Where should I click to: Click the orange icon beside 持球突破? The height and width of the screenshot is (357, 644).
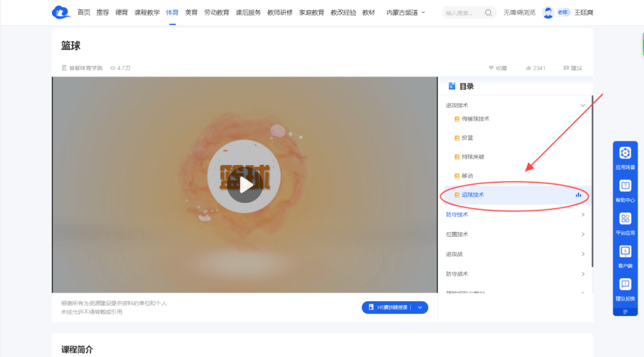pos(457,157)
